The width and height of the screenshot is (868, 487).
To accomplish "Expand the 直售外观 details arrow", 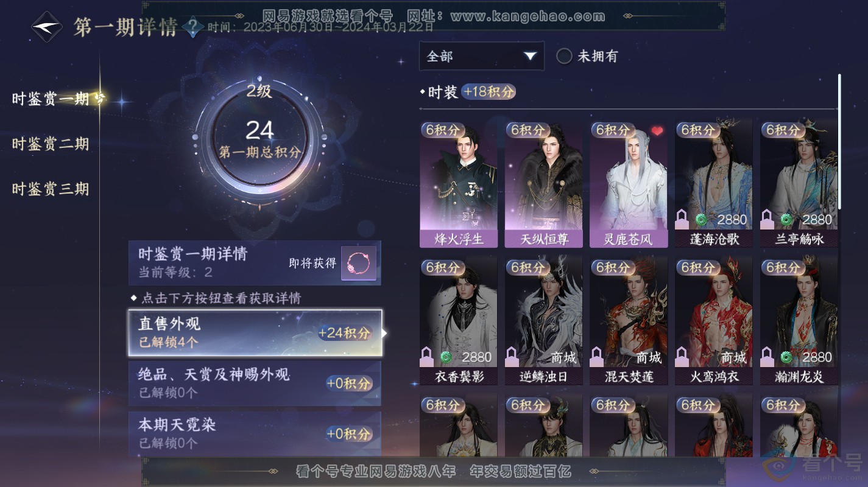I will click(384, 333).
